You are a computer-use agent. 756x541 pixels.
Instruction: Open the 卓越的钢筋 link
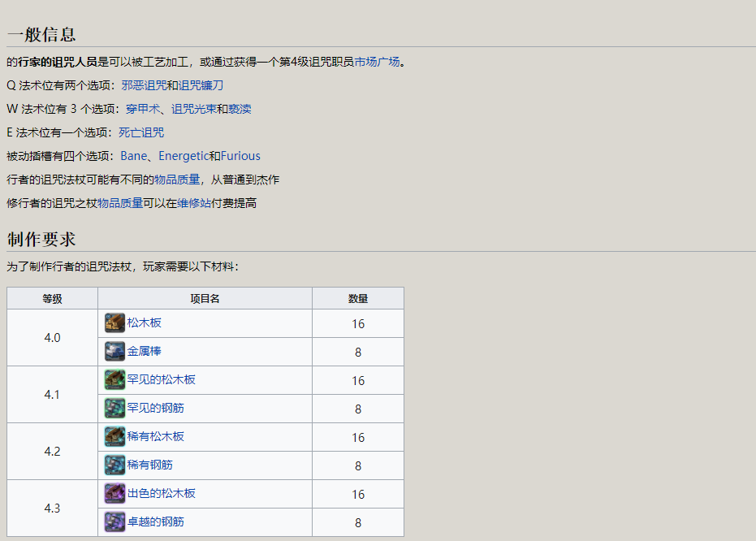pos(155,522)
